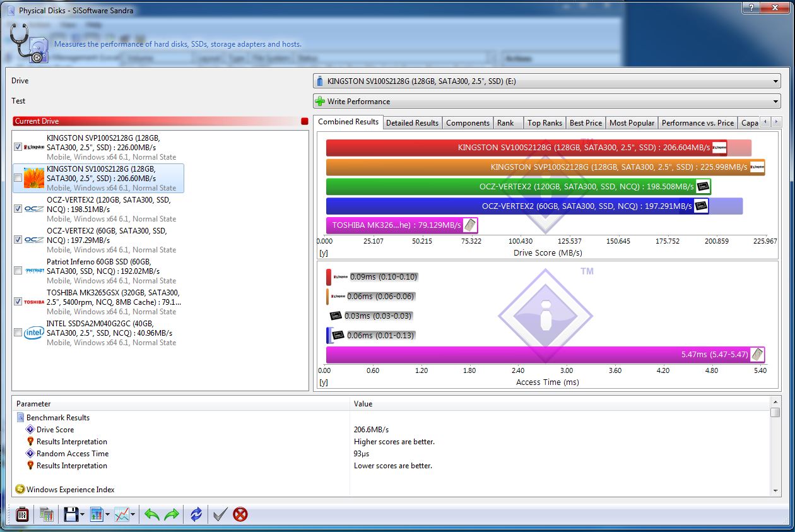Click the Intel logo in the drive list
795x532 pixels.
34,333
